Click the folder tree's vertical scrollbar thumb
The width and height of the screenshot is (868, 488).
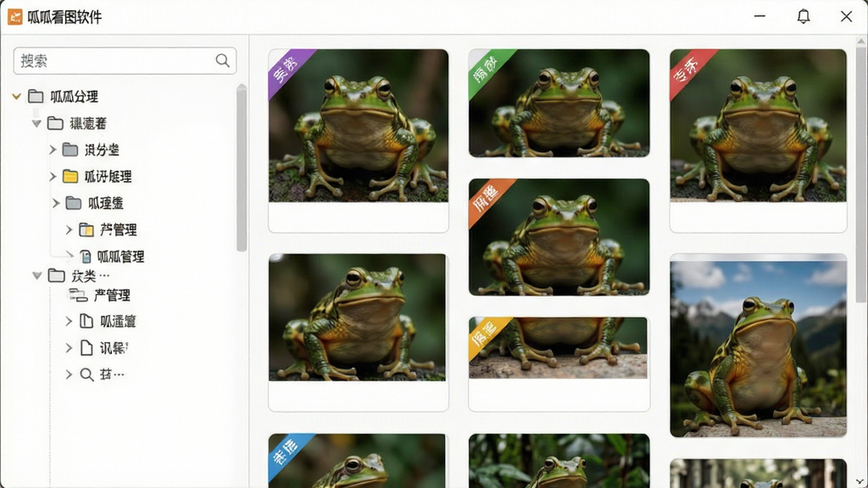242,169
